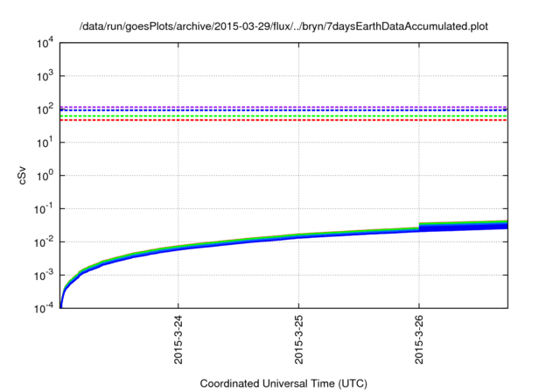Click the purple dashed threshold line
Viewport: 560px width, 392px height.
[x=283, y=107]
